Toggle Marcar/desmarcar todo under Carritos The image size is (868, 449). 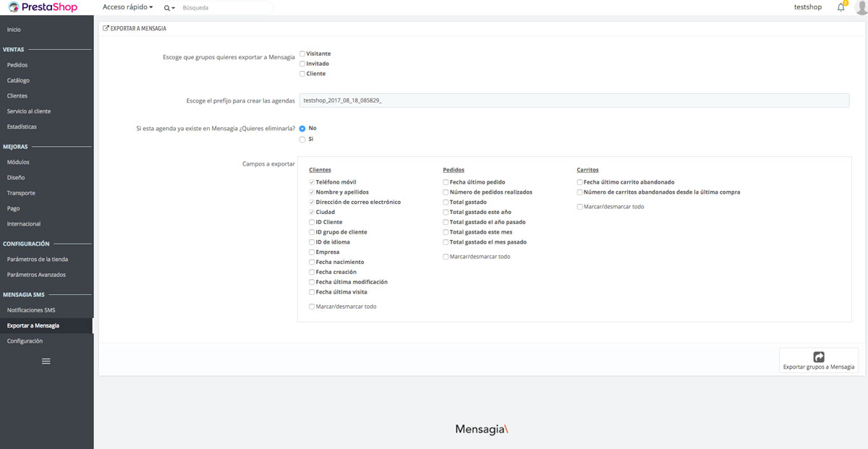point(580,207)
